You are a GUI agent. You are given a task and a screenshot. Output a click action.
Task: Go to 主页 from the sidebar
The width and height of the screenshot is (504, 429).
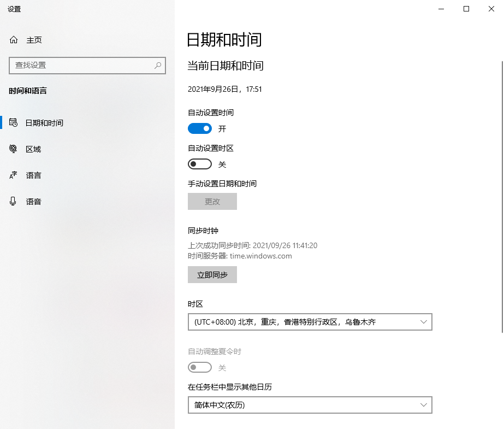[33, 39]
